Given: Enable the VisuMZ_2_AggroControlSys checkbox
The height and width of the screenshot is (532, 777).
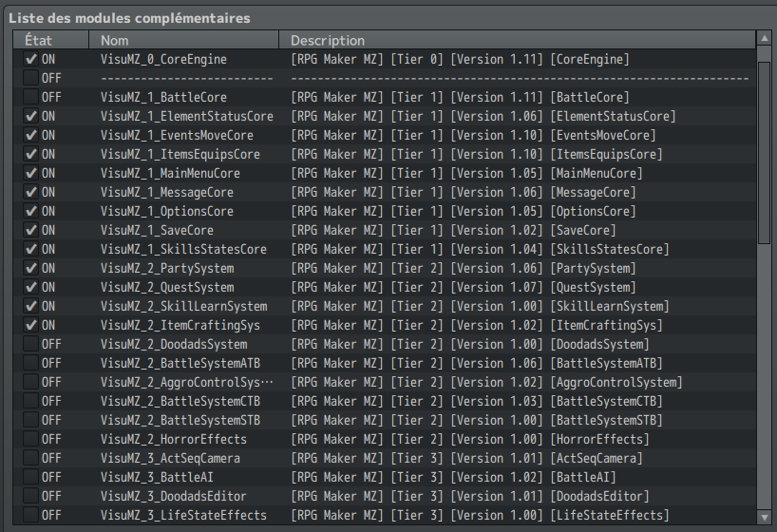Looking at the screenshot, I should tap(31, 382).
